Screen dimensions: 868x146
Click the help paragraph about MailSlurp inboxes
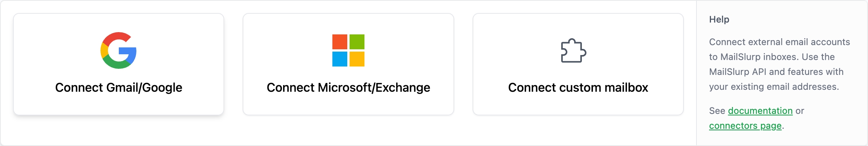coord(779,64)
